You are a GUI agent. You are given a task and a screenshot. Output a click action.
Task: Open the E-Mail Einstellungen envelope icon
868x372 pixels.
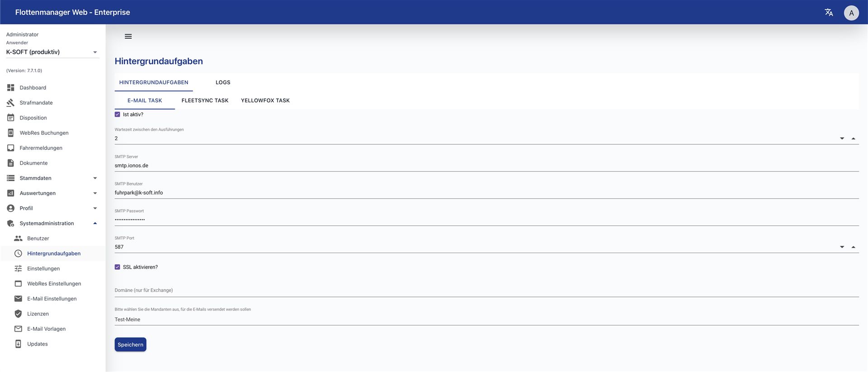[x=18, y=299]
